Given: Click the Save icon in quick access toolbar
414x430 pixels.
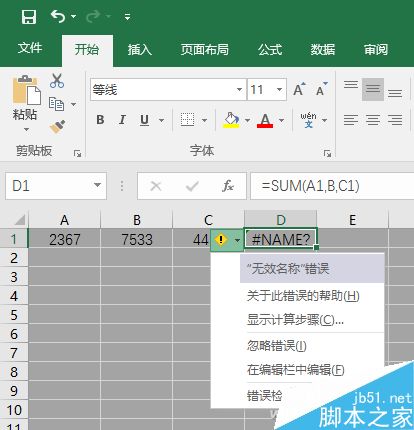Looking at the screenshot, I should (29, 16).
